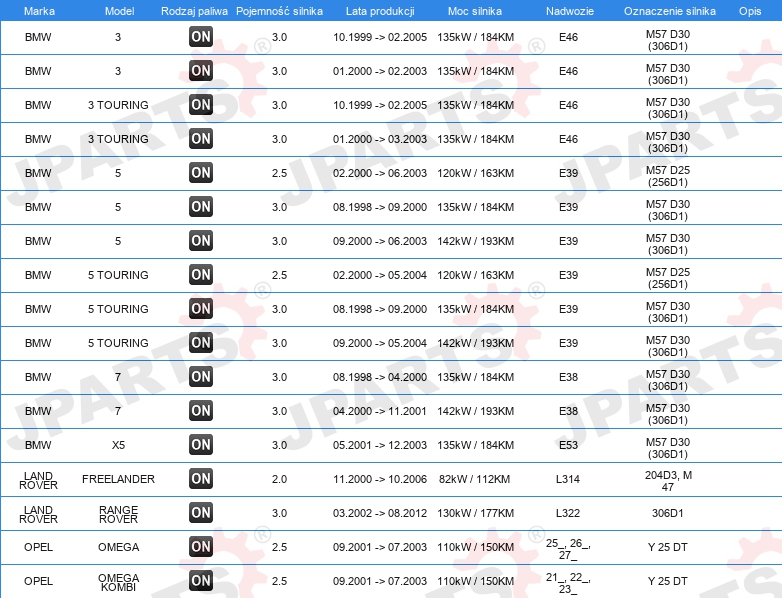Click the 02.2000 -> 06.2003 production years

380,173
